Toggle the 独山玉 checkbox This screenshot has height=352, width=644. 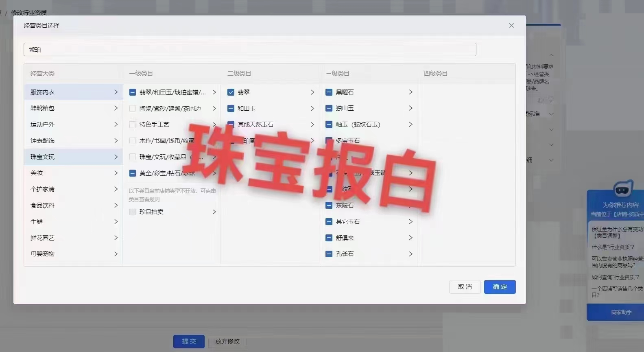329,108
